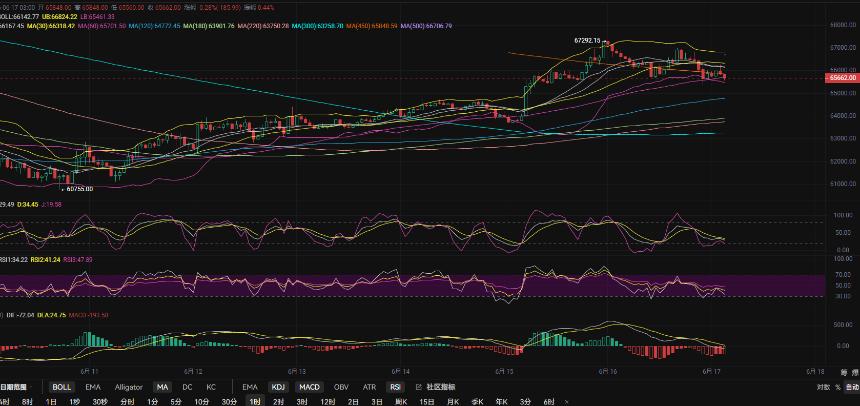This screenshot has height=406, width=860.
Task: Enable the DC channel indicator
Action: 187,387
